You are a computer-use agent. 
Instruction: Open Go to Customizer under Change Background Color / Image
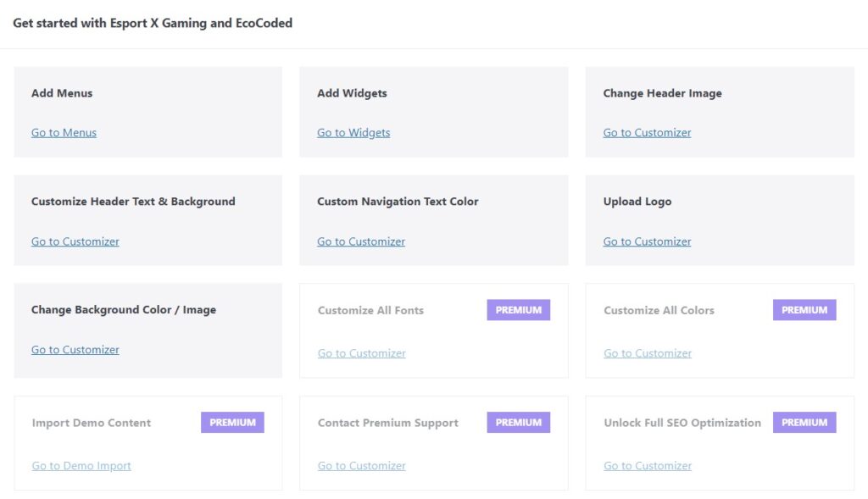click(x=75, y=350)
